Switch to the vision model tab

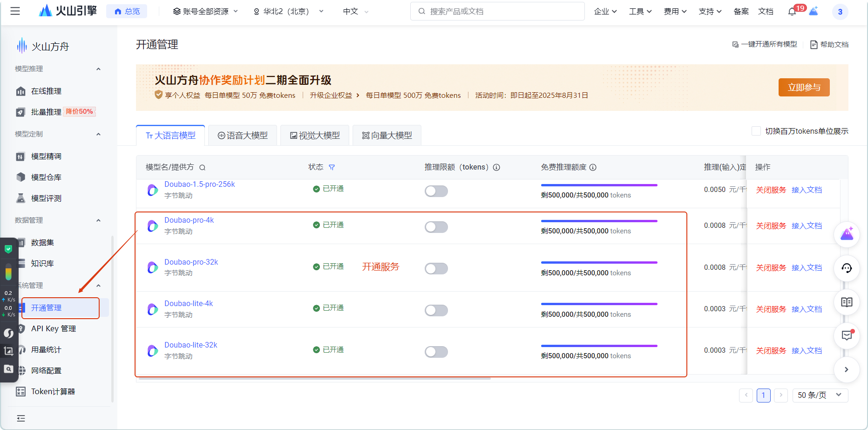[315, 136]
